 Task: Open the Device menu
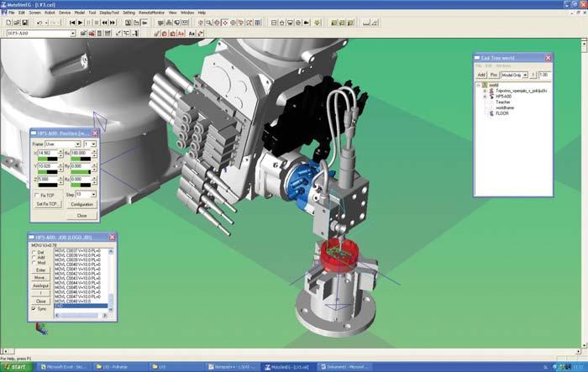click(x=65, y=13)
